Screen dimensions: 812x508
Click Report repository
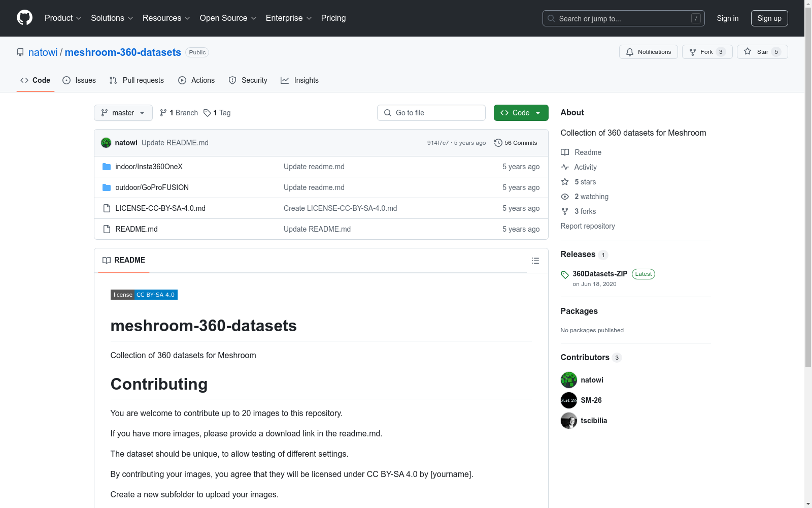[588, 226]
